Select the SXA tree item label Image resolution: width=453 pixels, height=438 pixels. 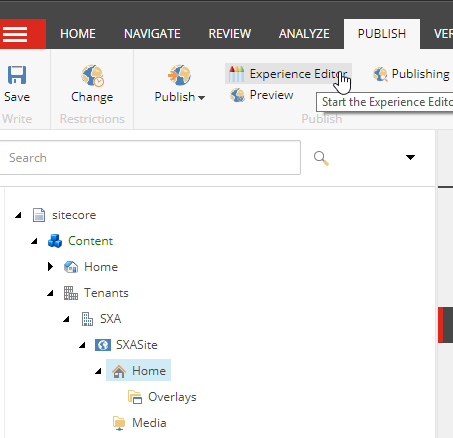pyautogui.click(x=111, y=319)
